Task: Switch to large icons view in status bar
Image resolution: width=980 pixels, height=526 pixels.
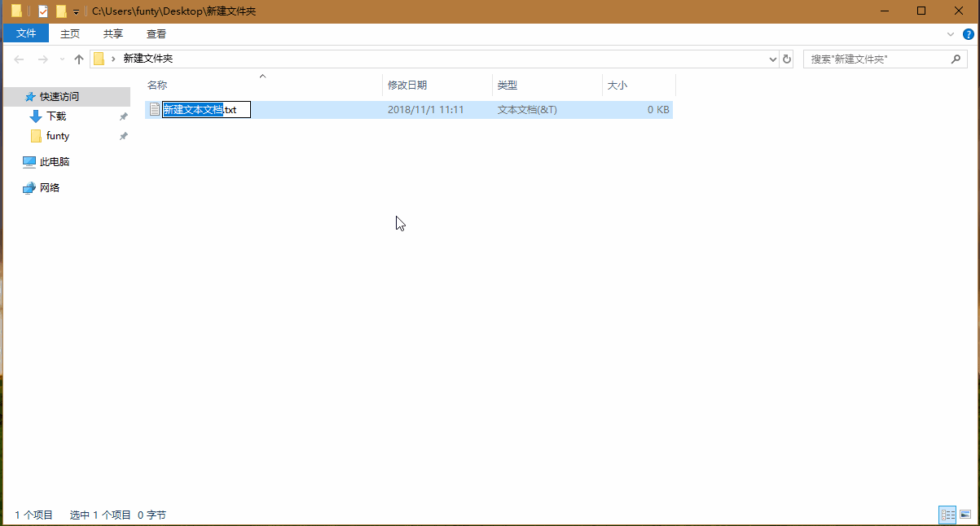Action: pyautogui.click(x=965, y=515)
